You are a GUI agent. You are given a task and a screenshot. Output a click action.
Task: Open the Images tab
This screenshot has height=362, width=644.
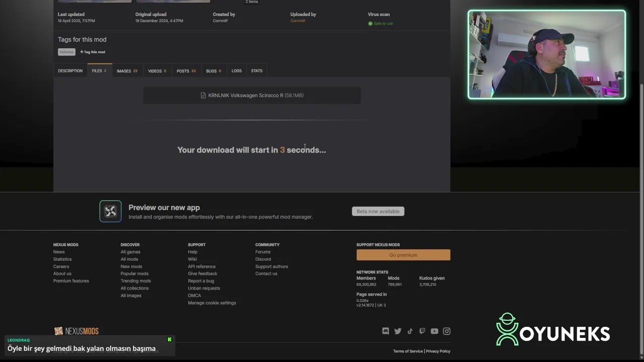pyautogui.click(x=127, y=71)
